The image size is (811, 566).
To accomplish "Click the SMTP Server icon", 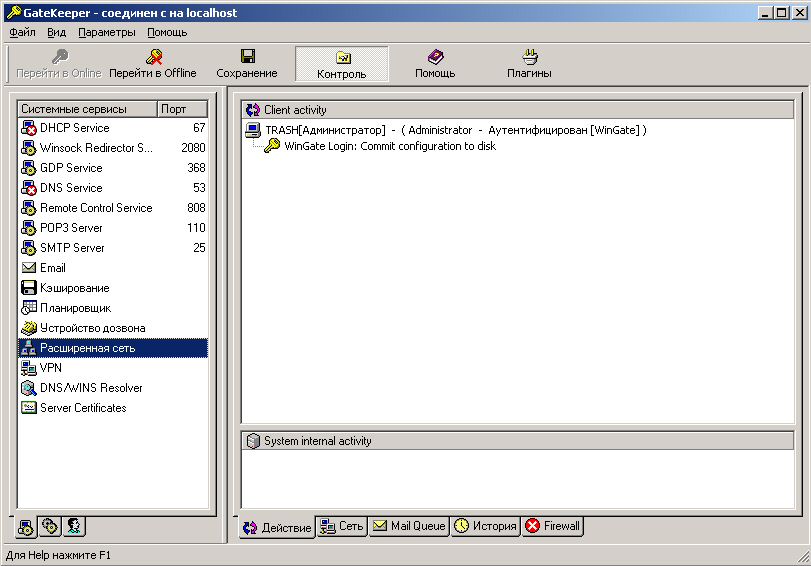I will tap(28, 248).
